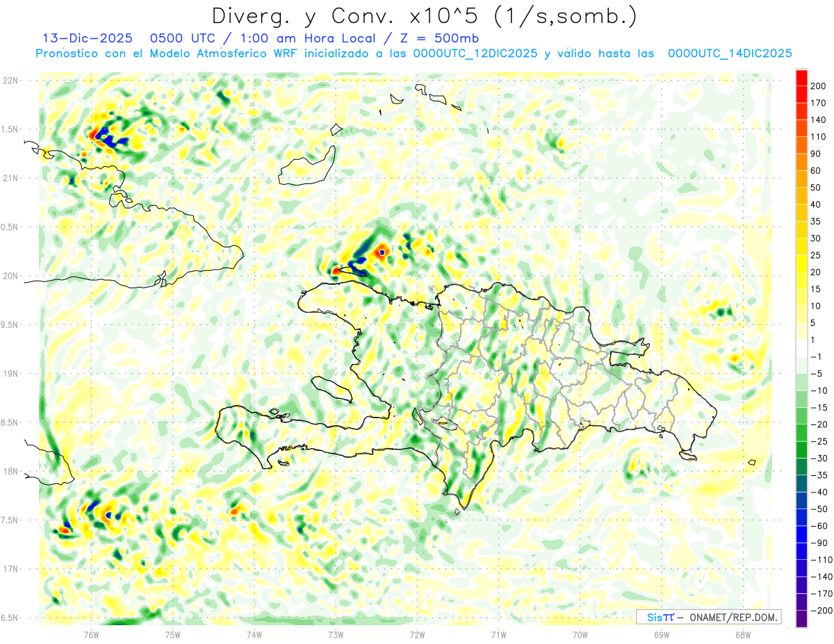Click the colorbar label "-20"

(x=819, y=424)
